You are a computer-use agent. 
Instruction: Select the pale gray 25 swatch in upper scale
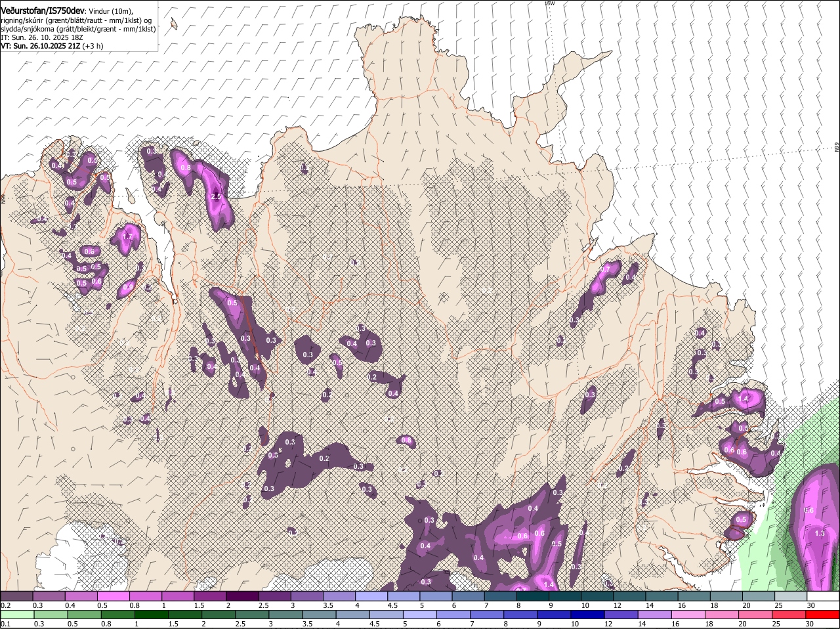(791, 596)
